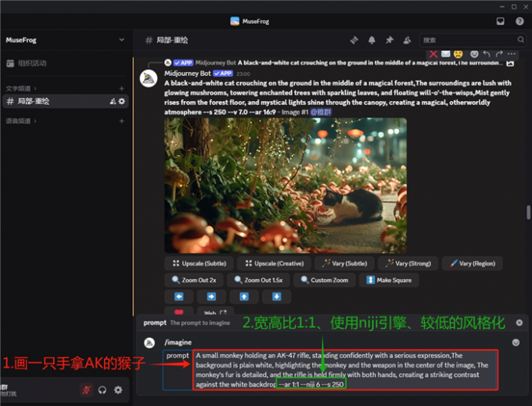Reply to the Midjourney Bot message
This screenshot has width=532, height=406.
[x=487, y=54]
